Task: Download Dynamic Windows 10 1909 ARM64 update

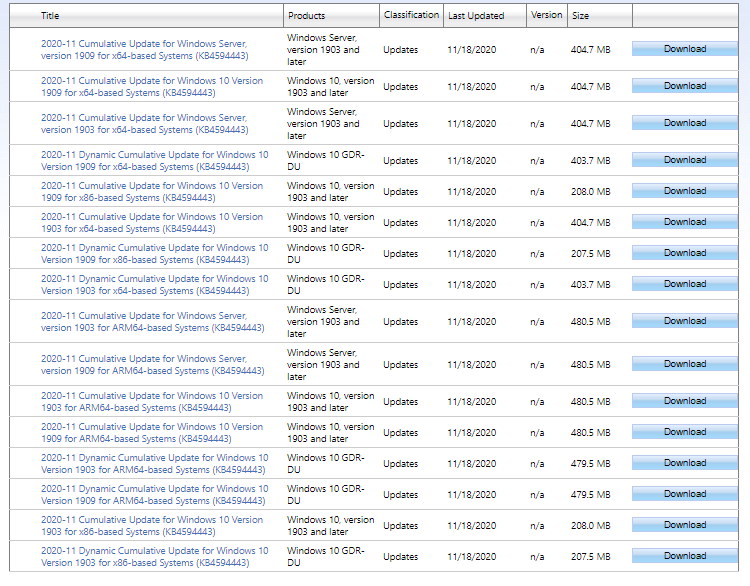Action: click(x=685, y=494)
